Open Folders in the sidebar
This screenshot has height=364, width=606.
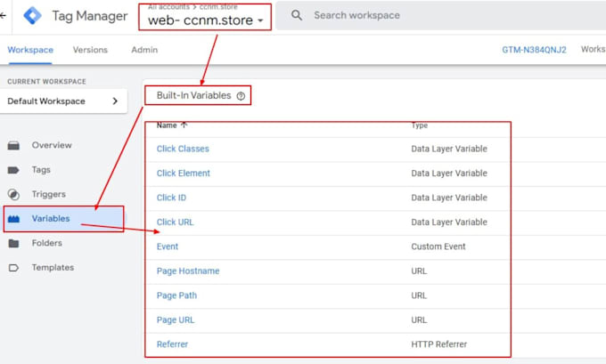pos(46,243)
